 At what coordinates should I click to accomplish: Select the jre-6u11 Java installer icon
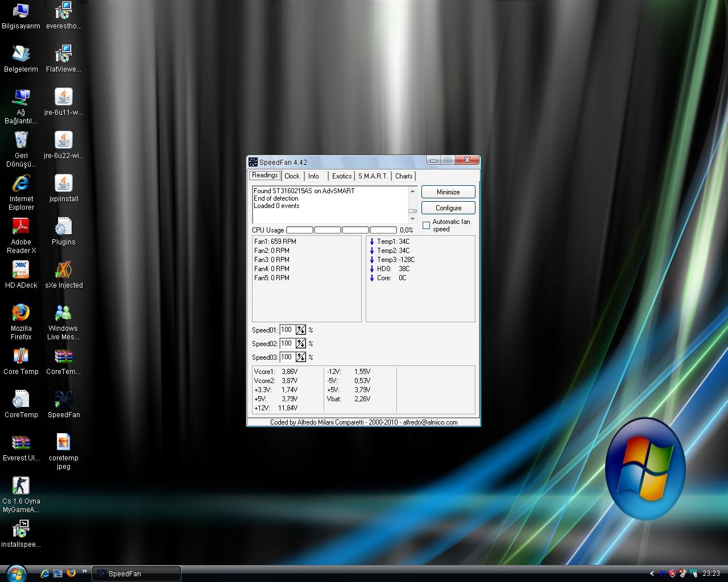click(64, 102)
